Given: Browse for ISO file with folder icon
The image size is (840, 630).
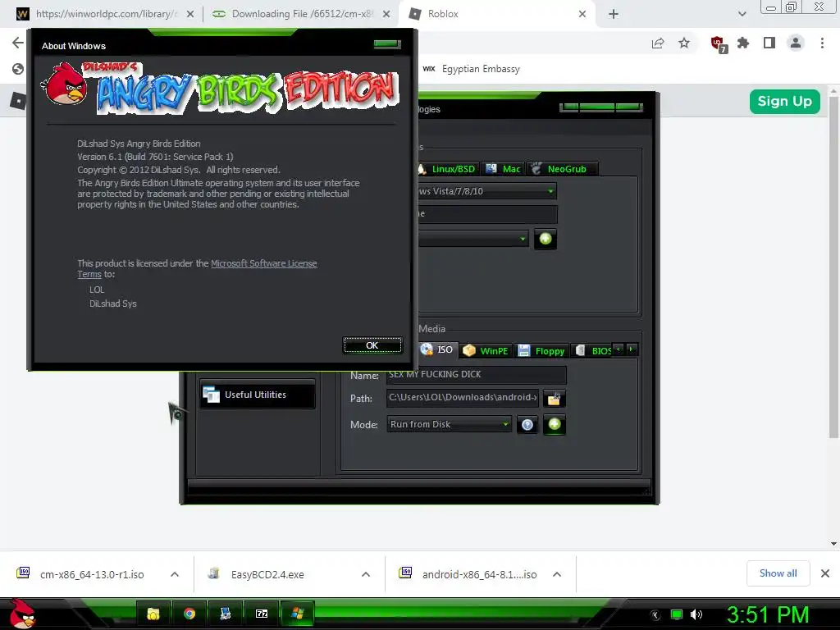Looking at the screenshot, I should [554, 399].
